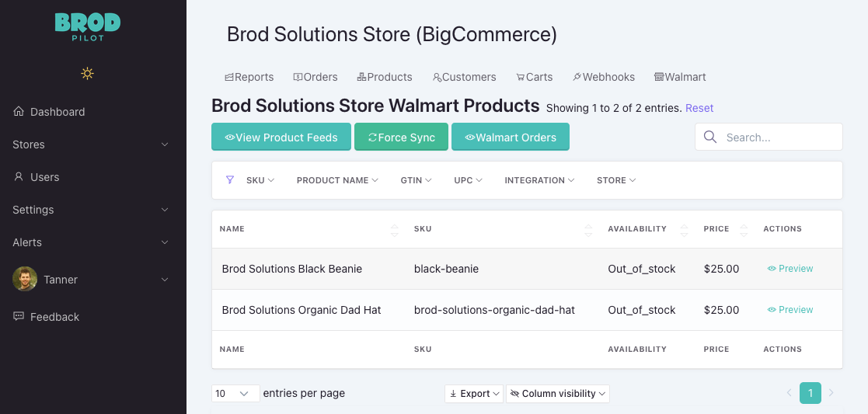Viewport: 868px width, 414px height.
Task: Go to the next page arrow
Action: [x=831, y=393]
